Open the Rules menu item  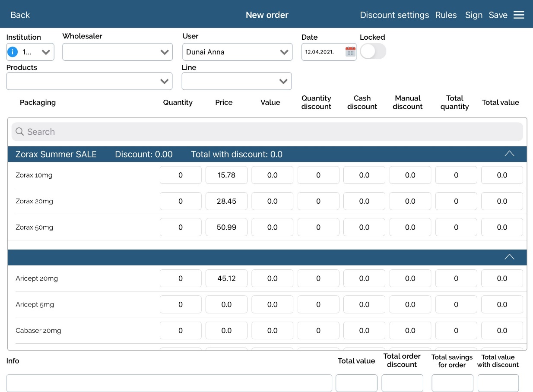click(446, 15)
